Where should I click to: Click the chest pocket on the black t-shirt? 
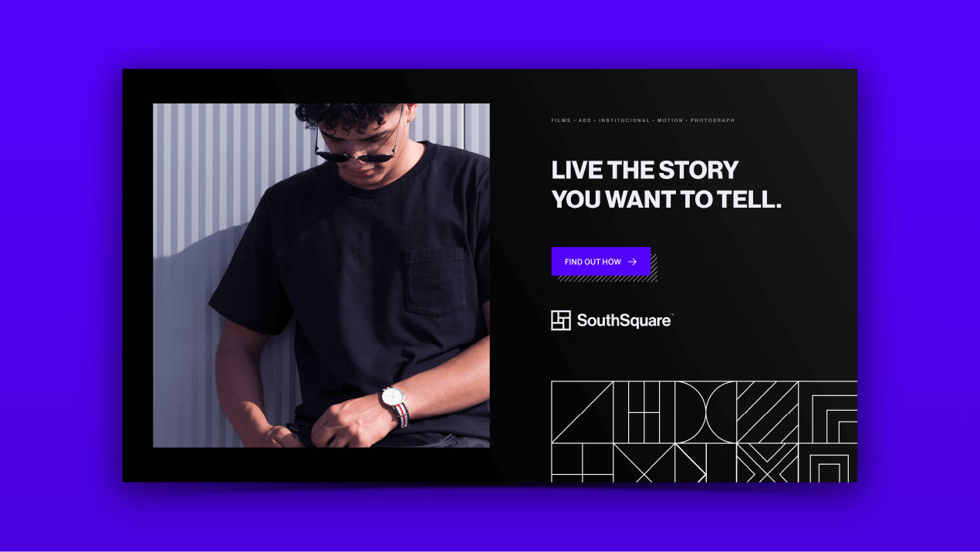(436, 282)
